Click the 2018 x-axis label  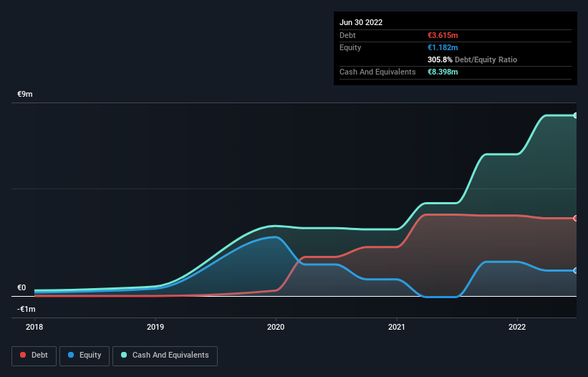click(x=34, y=327)
